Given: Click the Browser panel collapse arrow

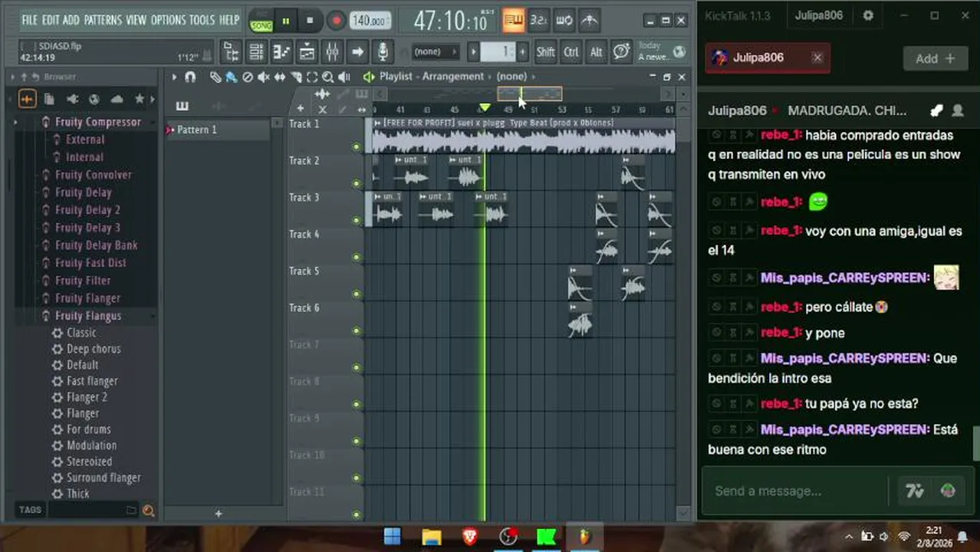Looking at the screenshot, I should 13,77.
